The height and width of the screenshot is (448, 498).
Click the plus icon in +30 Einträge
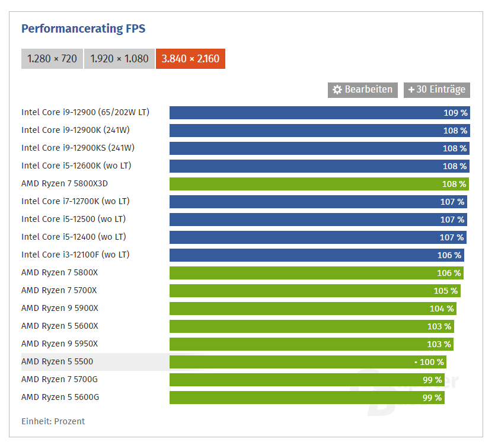(411, 90)
